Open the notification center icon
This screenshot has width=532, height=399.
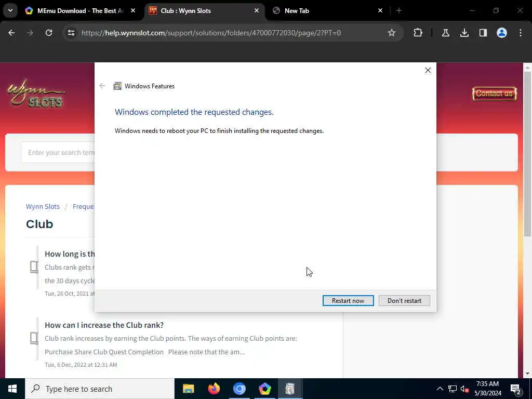point(516,389)
